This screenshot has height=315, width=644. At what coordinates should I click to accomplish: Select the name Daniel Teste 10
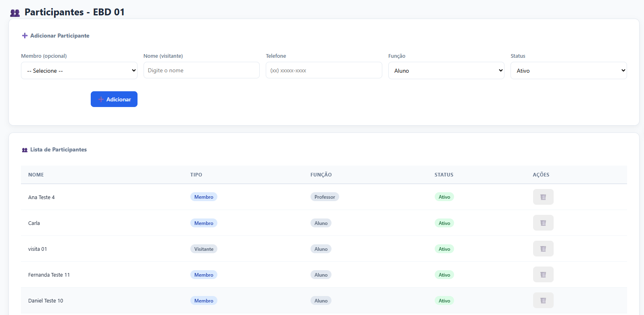pyautogui.click(x=46, y=301)
